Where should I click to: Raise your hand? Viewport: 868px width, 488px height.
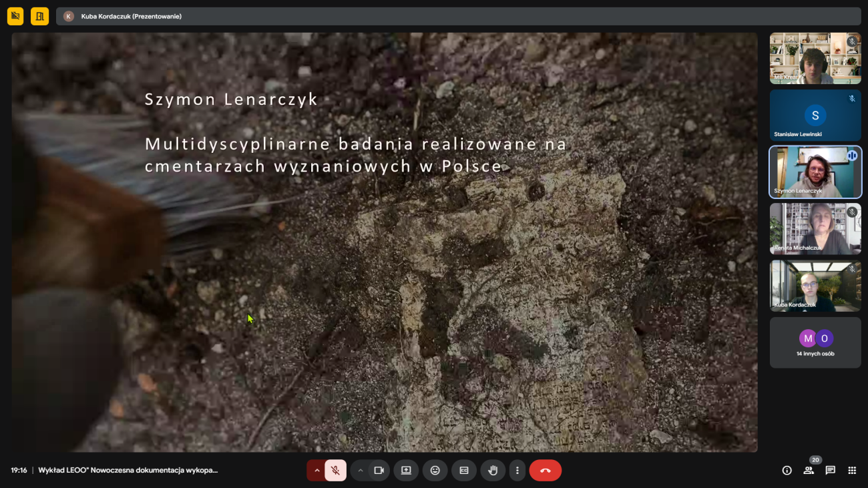pos(493,471)
